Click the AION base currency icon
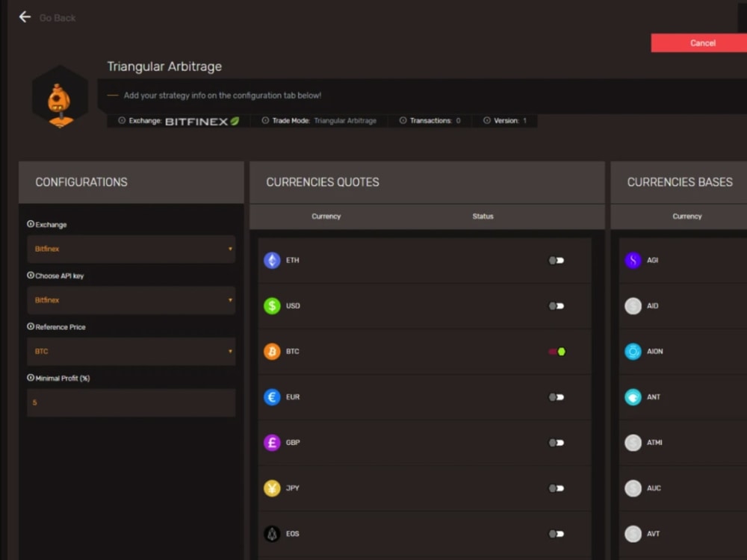747x560 pixels. coord(633,352)
